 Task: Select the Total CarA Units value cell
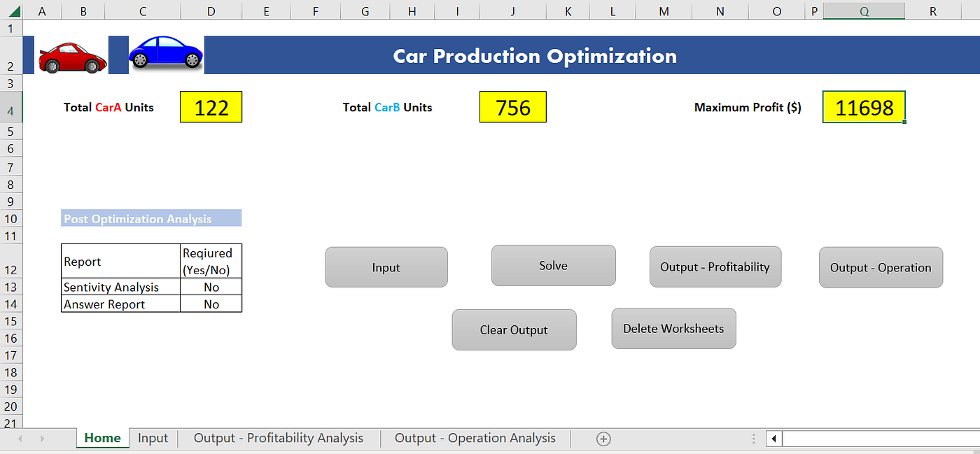[211, 107]
